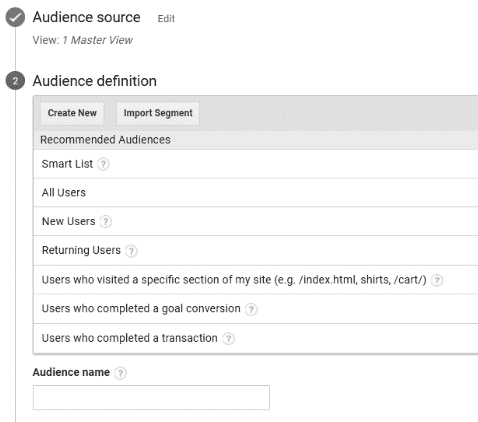The height and width of the screenshot is (422, 478).
Task: Click the Audience definition heading
Action: [x=95, y=81]
